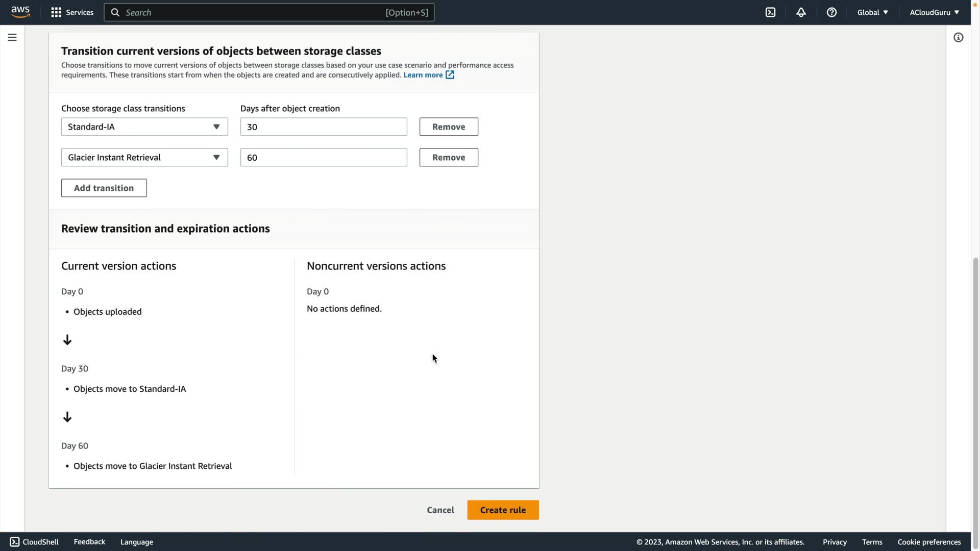Open the Standard-IA storage class dropdown
The width and height of the screenshot is (980, 551).
[144, 127]
